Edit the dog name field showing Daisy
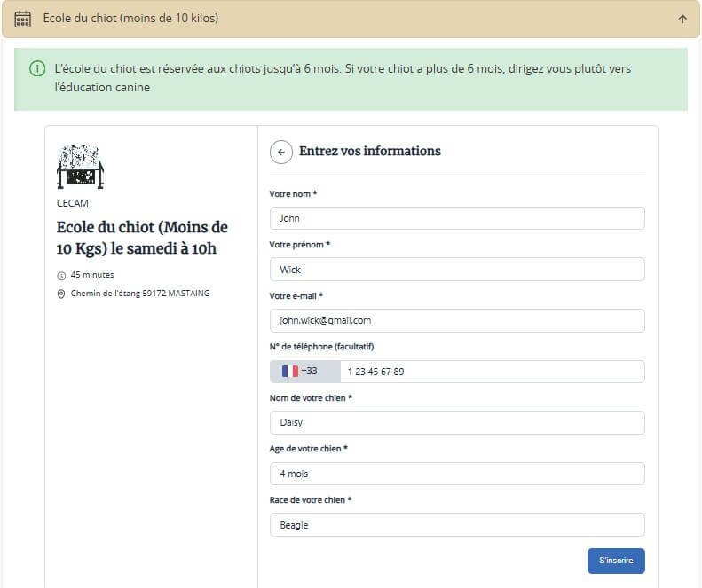702x588 pixels. click(456, 423)
